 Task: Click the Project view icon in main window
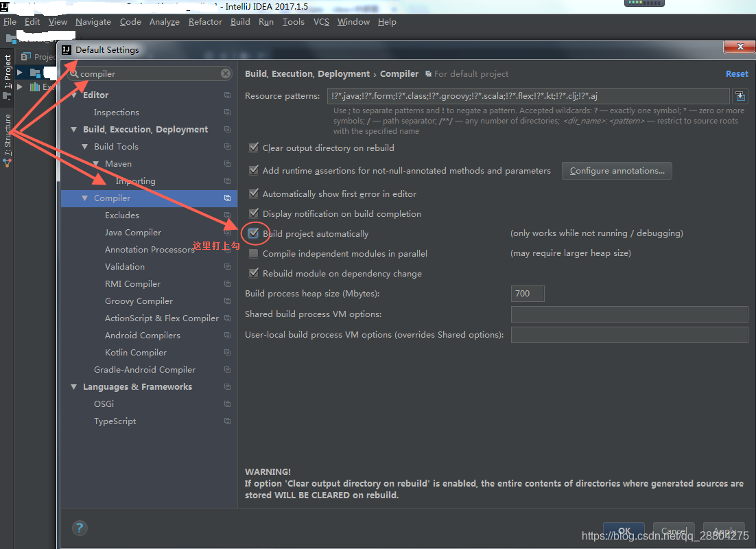click(25, 56)
